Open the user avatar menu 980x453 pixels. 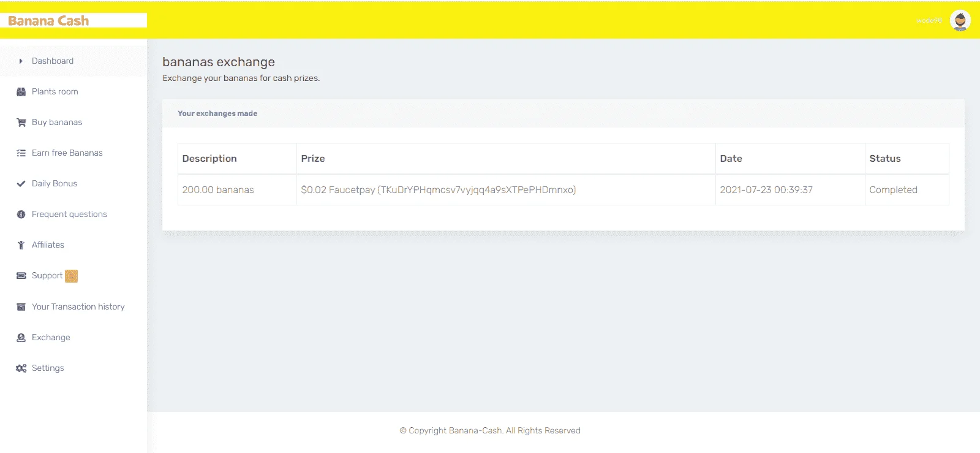[960, 21]
